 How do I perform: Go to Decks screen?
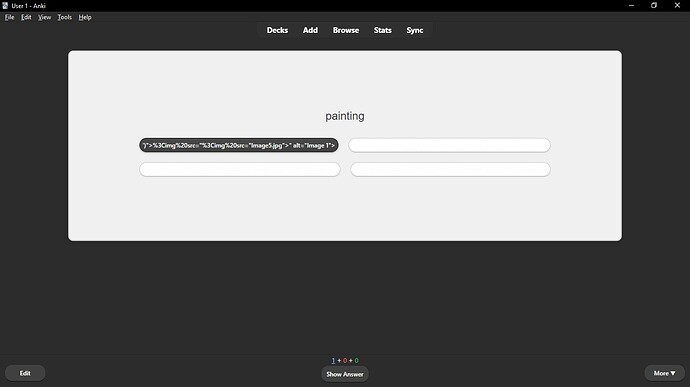coord(277,30)
